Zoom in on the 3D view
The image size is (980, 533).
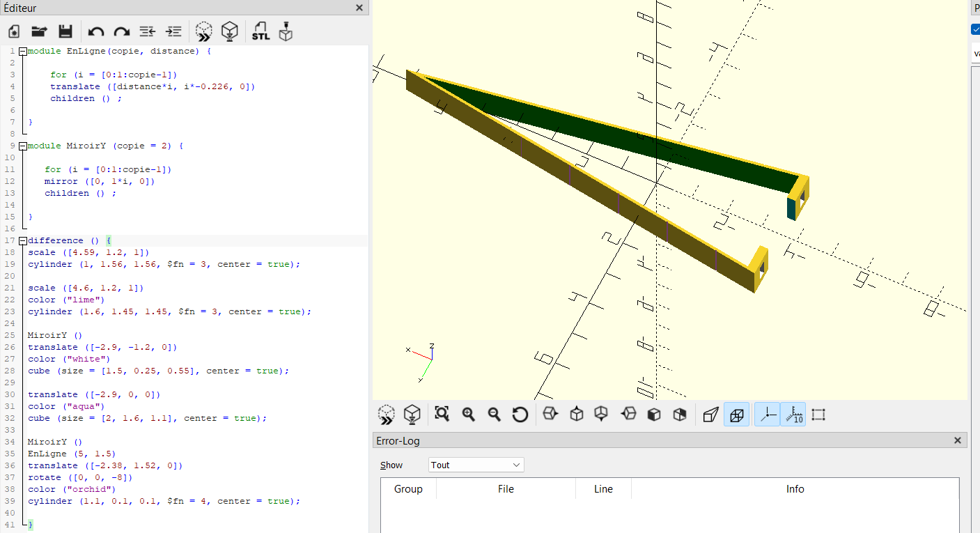(468, 415)
